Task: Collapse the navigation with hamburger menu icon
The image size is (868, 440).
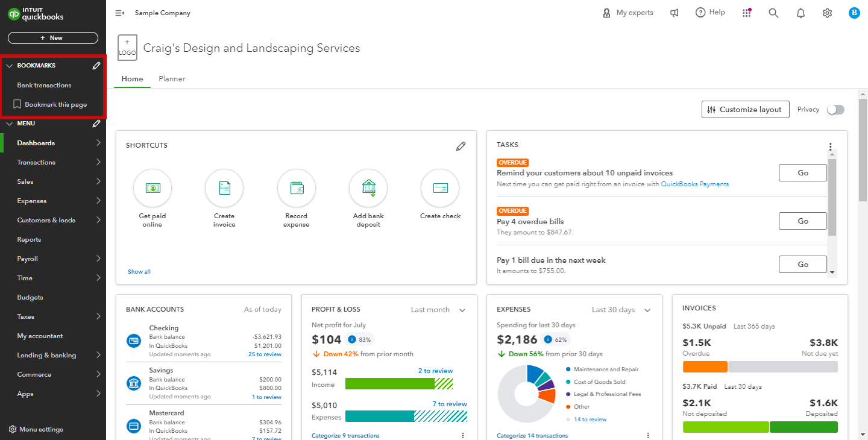Action: [x=119, y=13]
